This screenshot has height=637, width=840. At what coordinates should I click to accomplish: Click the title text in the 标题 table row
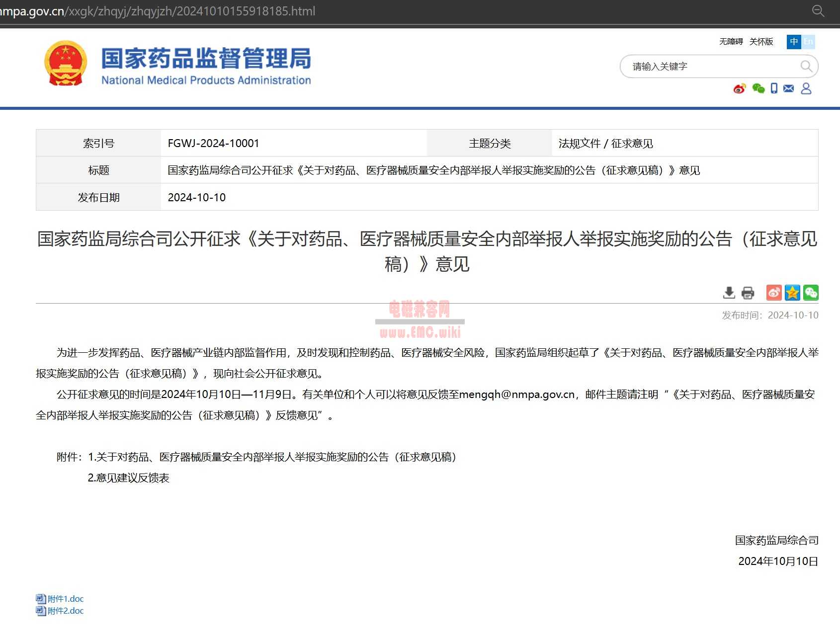coord(433,170)
